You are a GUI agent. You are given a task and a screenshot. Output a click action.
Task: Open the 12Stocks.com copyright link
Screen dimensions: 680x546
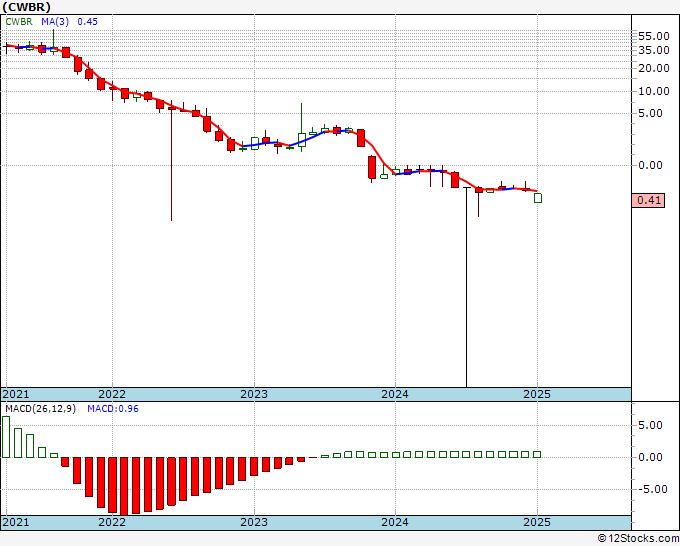638,539
